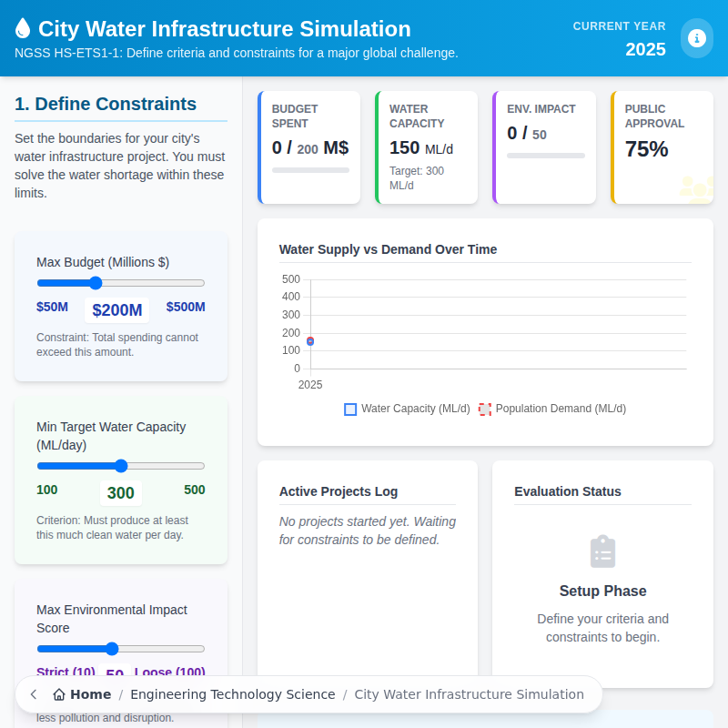
Task: Click the Public Approval 75% card
Action: pyautogui.click(x=662, y=147)
